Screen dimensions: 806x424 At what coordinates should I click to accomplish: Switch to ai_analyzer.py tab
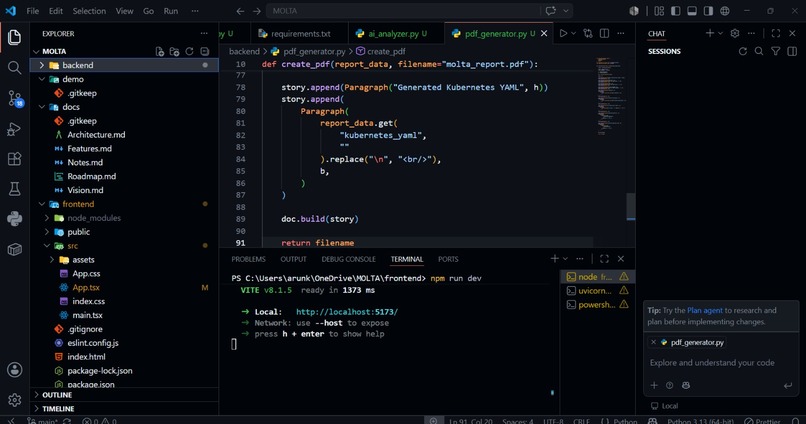point(397,33)
